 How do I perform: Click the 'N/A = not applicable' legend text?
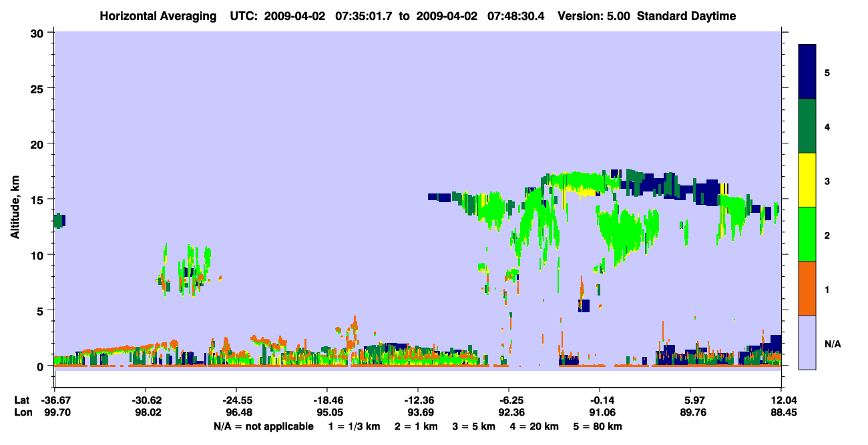pyautogui.click(x=263, y=426)
